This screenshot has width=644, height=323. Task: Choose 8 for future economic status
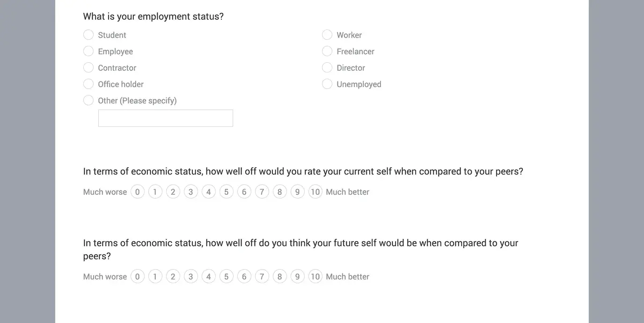click(x=279, y=276)
